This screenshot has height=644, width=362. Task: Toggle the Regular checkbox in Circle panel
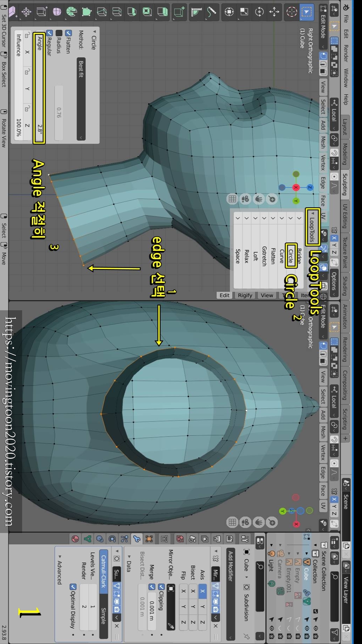(x=50, y=33)
